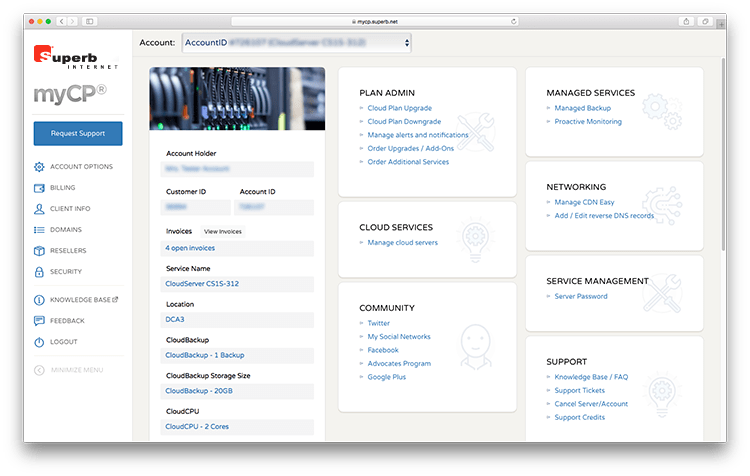Open Support Credits link
The image size is (750, 476).
coord(579,417)
